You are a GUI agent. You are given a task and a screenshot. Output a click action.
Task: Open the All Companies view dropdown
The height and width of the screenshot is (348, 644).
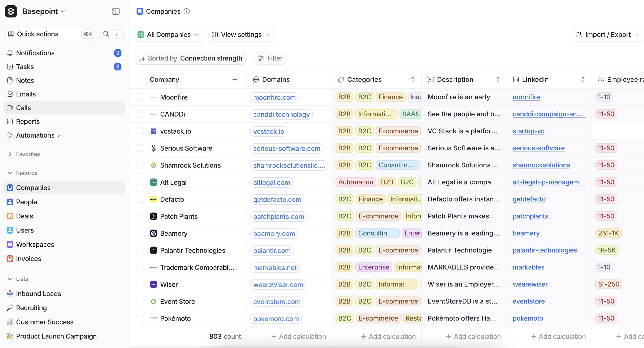tap(169, 35)
